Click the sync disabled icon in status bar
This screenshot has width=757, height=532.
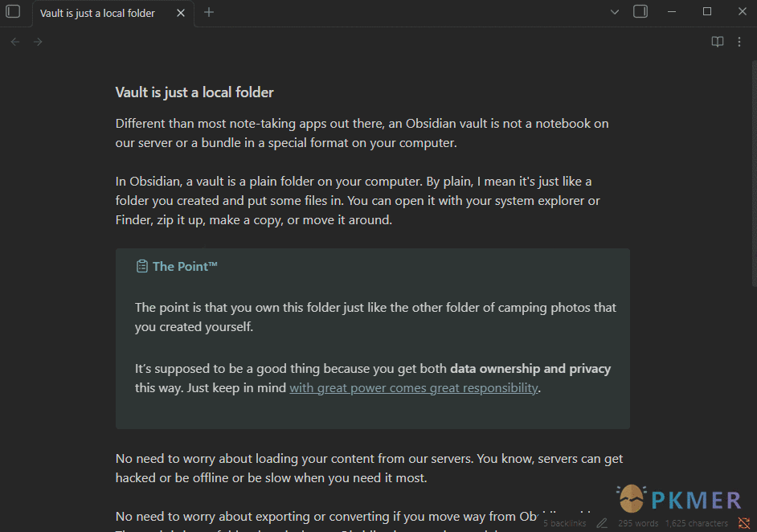point(744,522)
